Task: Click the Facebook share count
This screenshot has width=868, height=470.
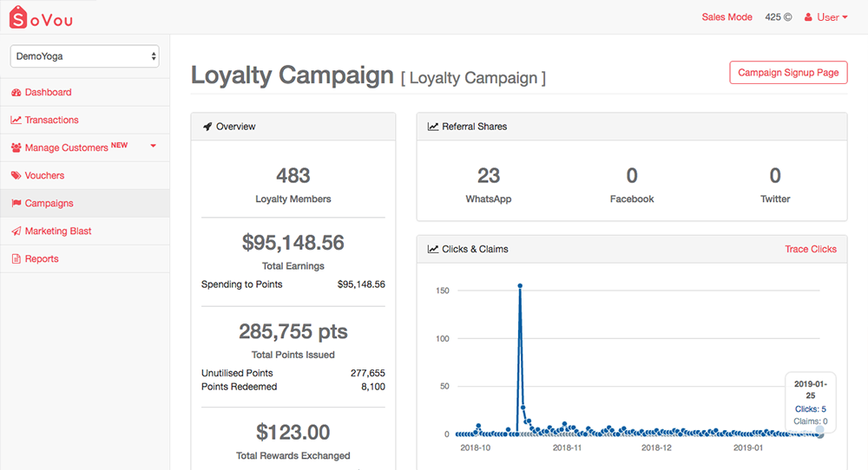Action: click(632, 176)
